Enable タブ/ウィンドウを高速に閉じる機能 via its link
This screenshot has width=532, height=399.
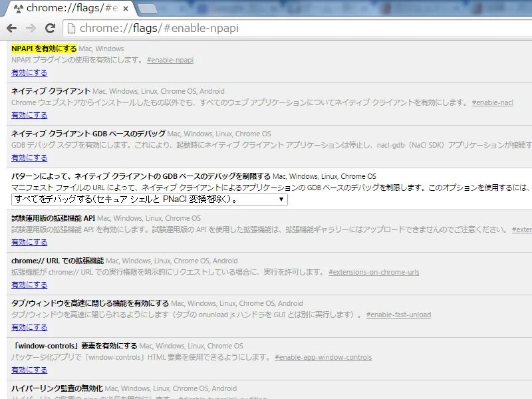[29, 327]
